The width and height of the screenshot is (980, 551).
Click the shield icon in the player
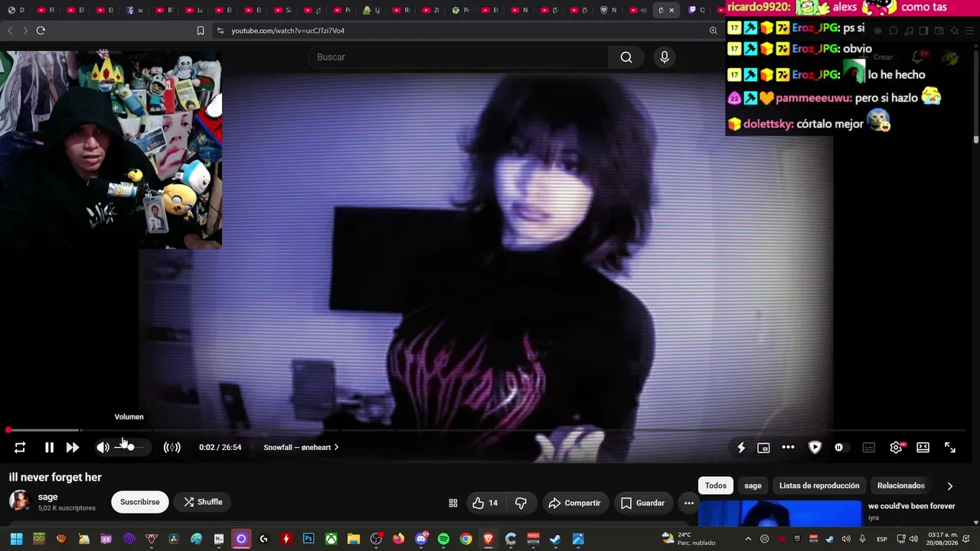pyautogui.click(x=815, y=448)
